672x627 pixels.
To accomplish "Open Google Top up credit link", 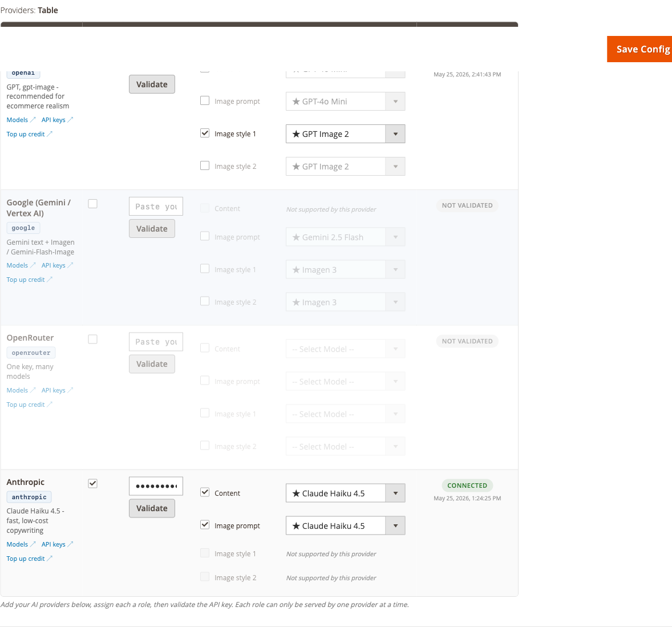I will pos(29,280).
